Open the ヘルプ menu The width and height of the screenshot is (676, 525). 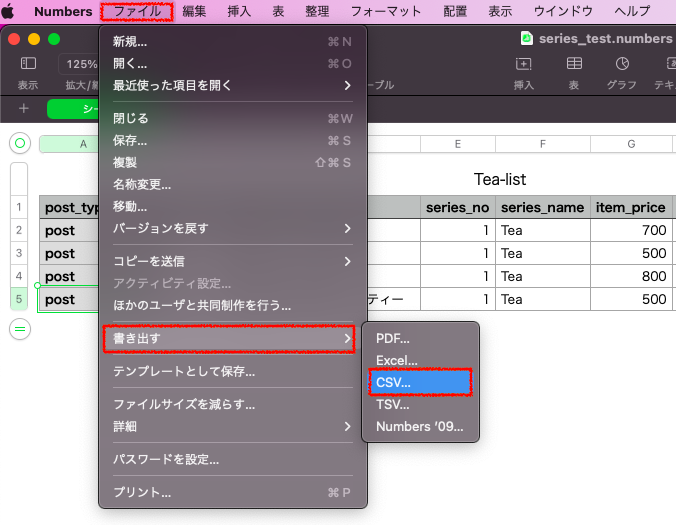[632, 11]
